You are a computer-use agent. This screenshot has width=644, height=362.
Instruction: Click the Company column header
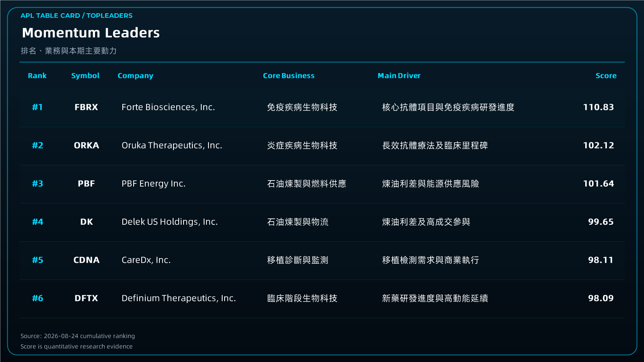[135, 76]
